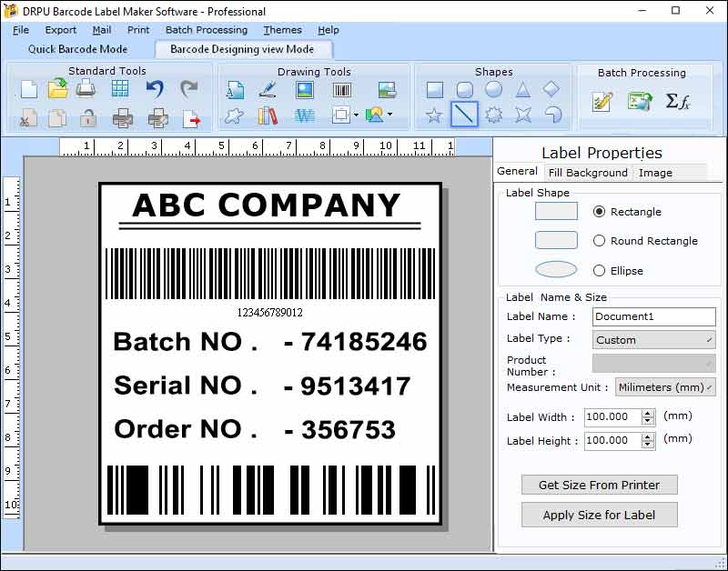Create a new blank label document
The width and height of the screenshot is (728, 571).
click(29, 89)
